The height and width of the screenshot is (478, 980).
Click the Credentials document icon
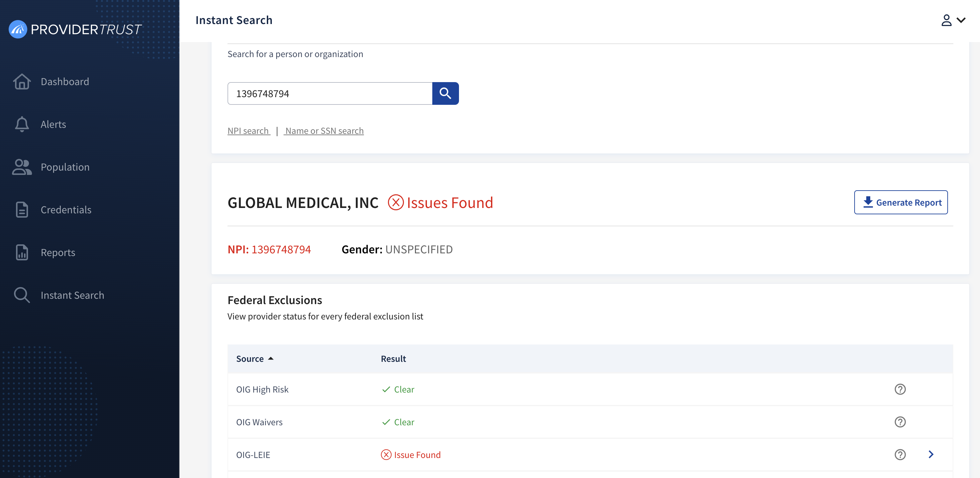click(x=22, y=210)
